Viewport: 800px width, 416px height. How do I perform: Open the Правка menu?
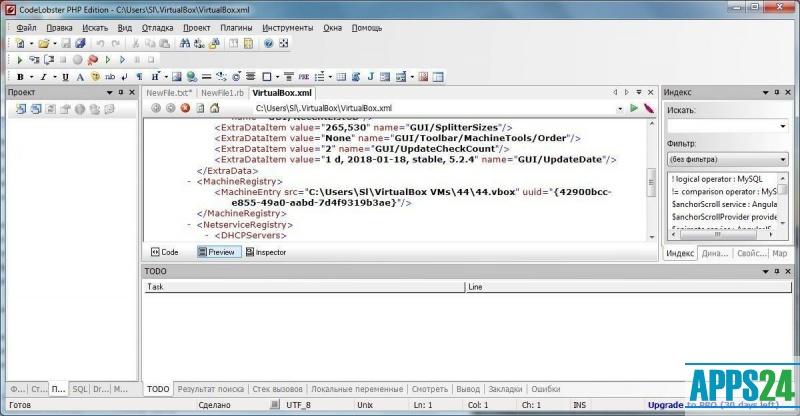(59, 28)
